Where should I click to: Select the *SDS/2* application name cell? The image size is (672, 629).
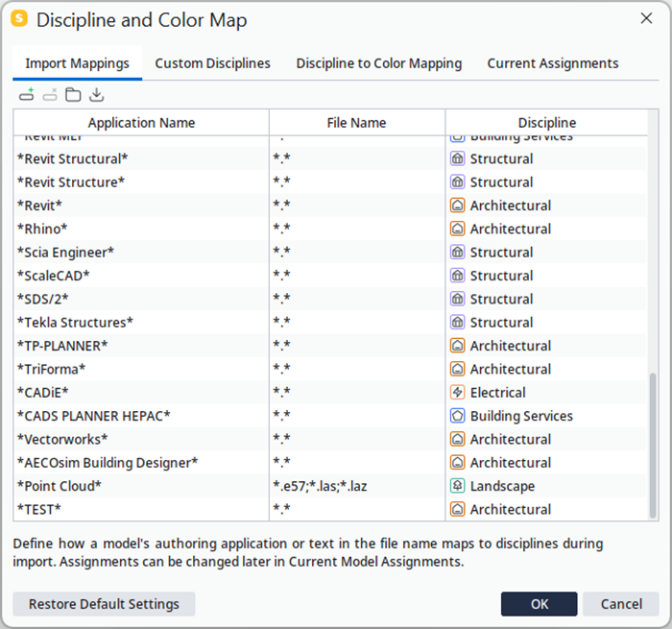[x=141, y=299]
